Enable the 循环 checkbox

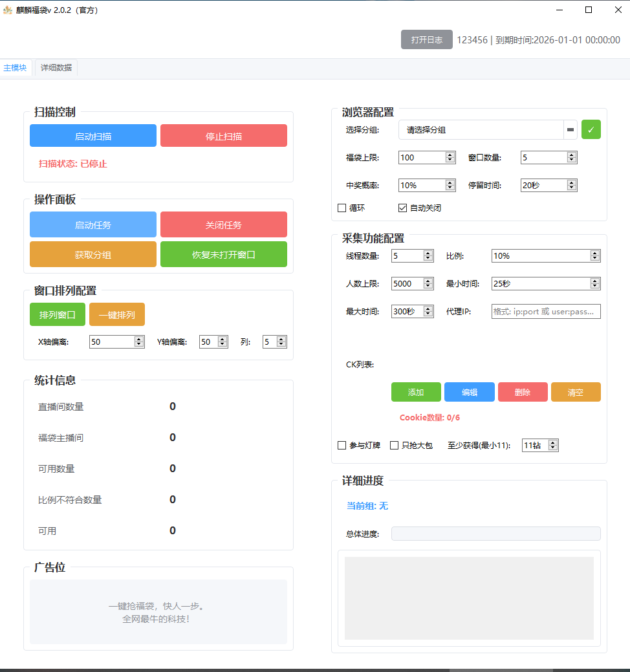pos(342,208)
